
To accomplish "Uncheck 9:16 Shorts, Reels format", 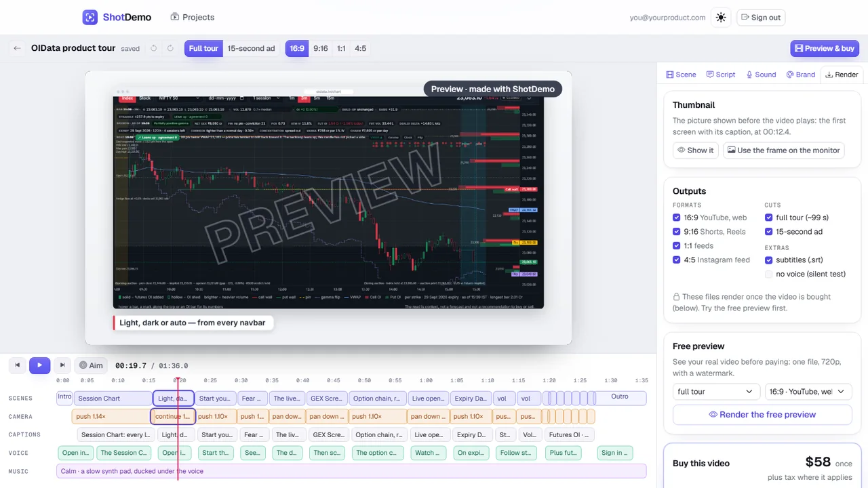I will 677,232.
